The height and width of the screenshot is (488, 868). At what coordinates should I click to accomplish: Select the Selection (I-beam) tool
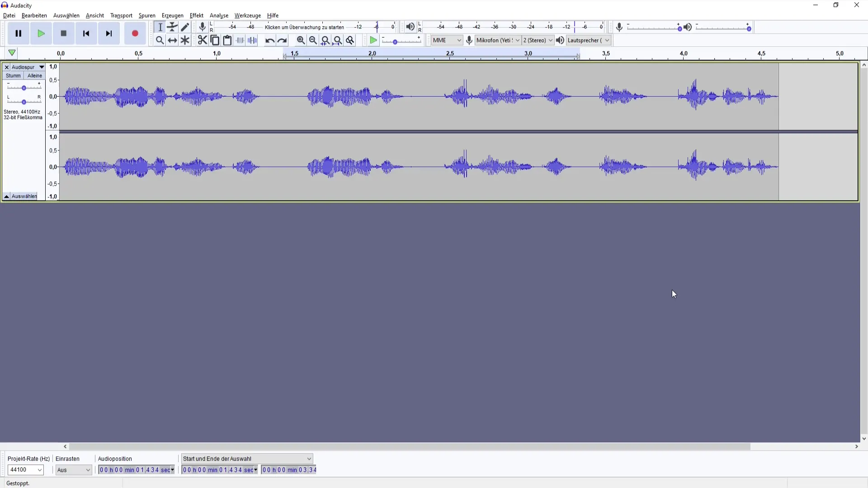(x=160, y=27)
